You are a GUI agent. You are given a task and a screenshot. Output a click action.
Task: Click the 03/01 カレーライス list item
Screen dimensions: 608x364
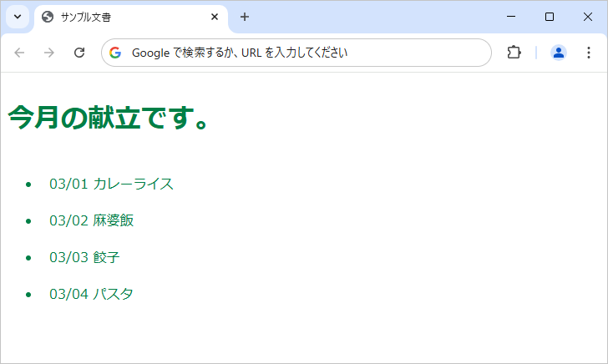coord(111,184)
